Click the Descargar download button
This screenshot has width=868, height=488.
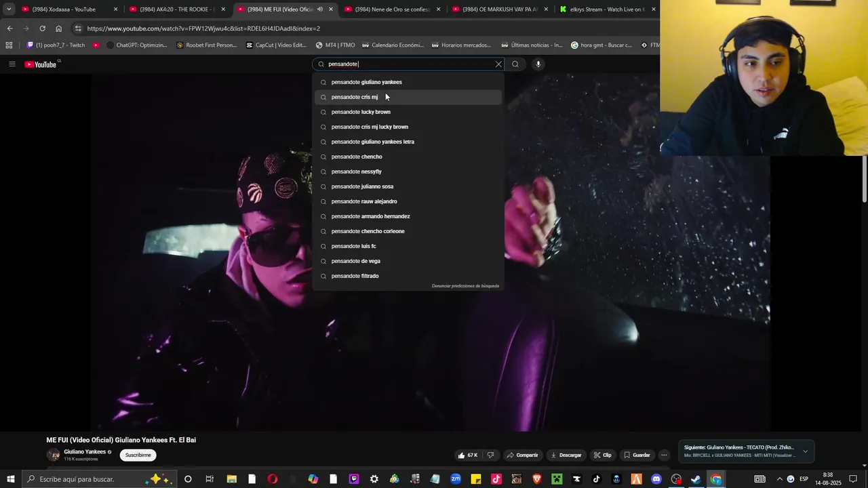pyautogui.click(x=566, y=455)
